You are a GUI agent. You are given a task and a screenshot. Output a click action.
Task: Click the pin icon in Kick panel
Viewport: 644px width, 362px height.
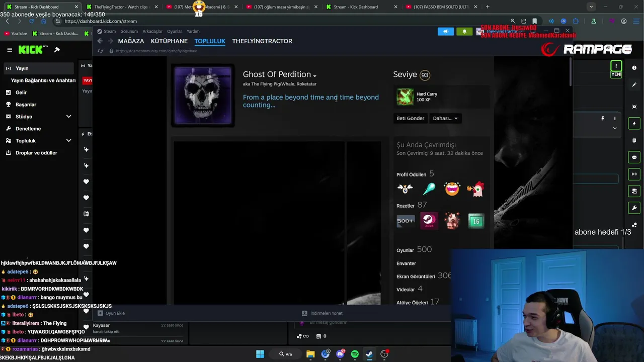coord(602,119)
